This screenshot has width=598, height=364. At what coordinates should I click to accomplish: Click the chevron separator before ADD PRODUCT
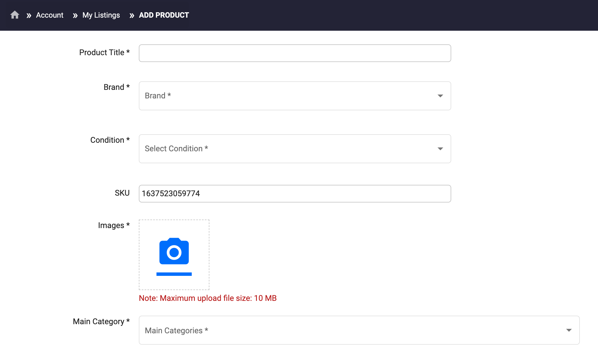tap(132, 15)
